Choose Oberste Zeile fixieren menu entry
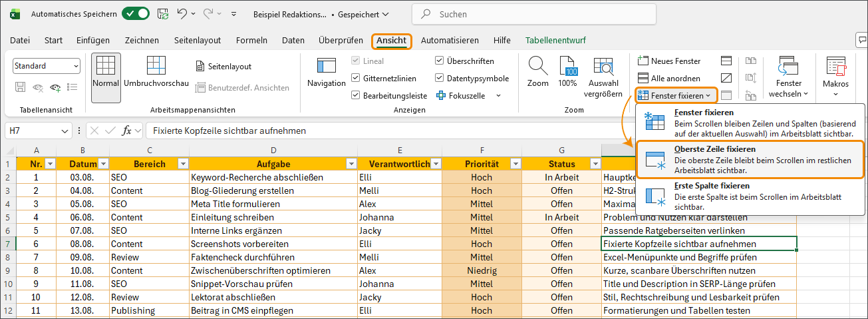This screenshot has height=319, width=868. click(750, 159)
